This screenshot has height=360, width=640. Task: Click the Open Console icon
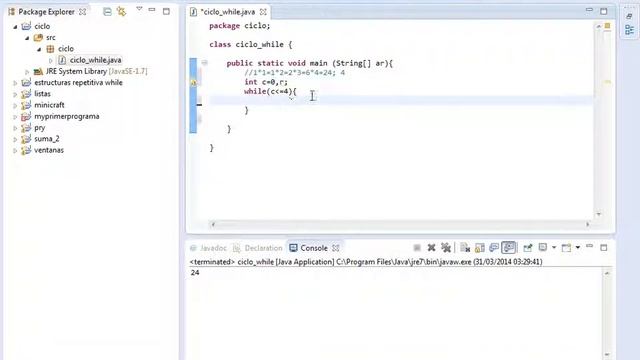click(x=566, y=248)
